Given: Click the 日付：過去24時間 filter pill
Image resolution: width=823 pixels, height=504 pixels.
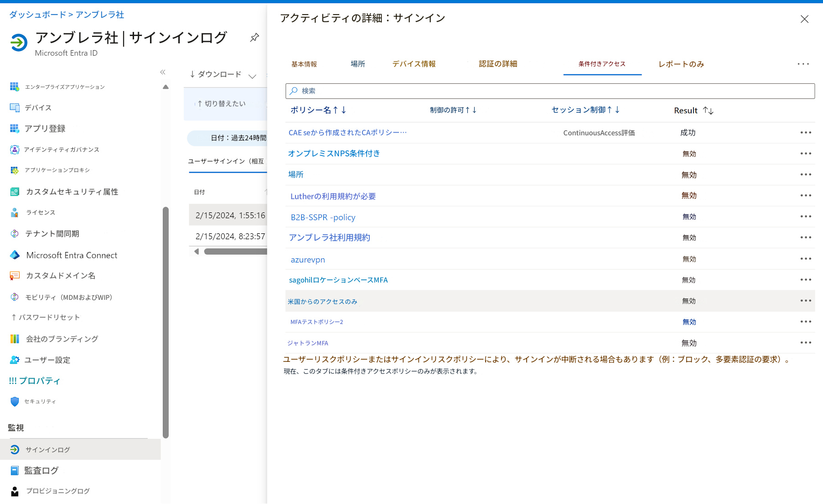Looking at the screenshot, I should coord(227,138).
